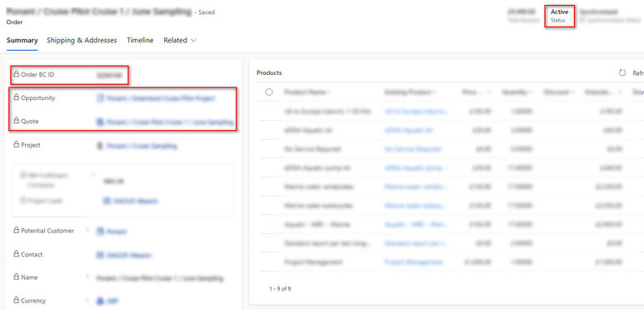Click the lock icon beside Quote

coord(16,121)
